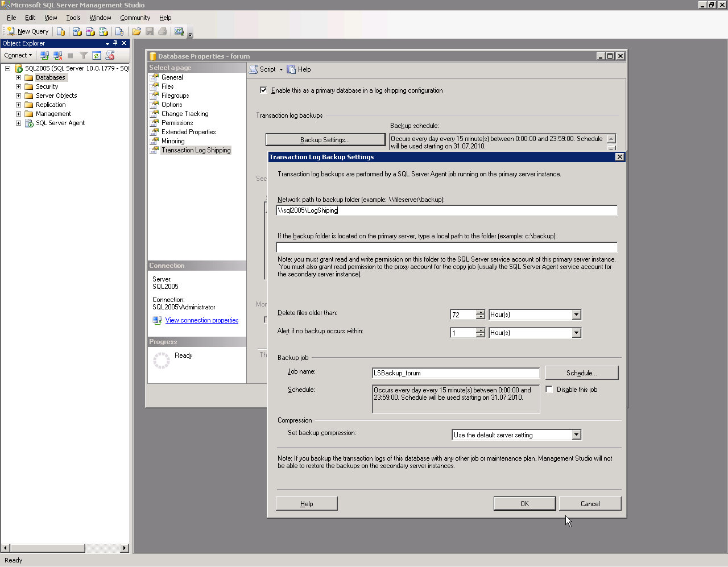This screenshot has height=567, width=728.
Task: Open the Files properties page
Action: click(x=167, y=86)
